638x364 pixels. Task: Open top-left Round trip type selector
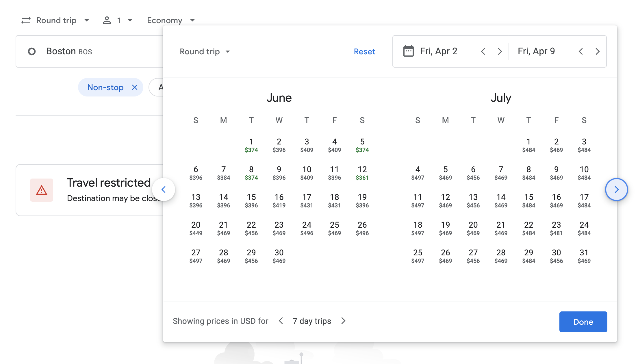coord(55,20)
